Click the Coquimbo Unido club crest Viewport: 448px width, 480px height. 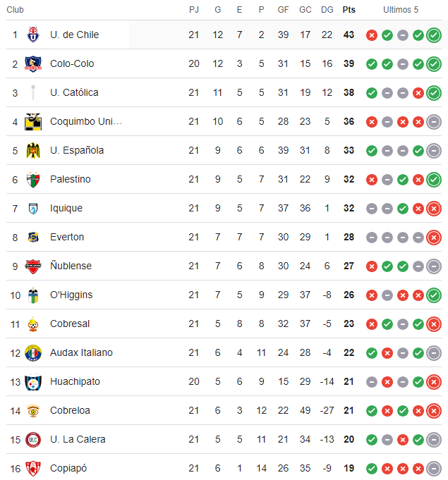tap(33, 121)
